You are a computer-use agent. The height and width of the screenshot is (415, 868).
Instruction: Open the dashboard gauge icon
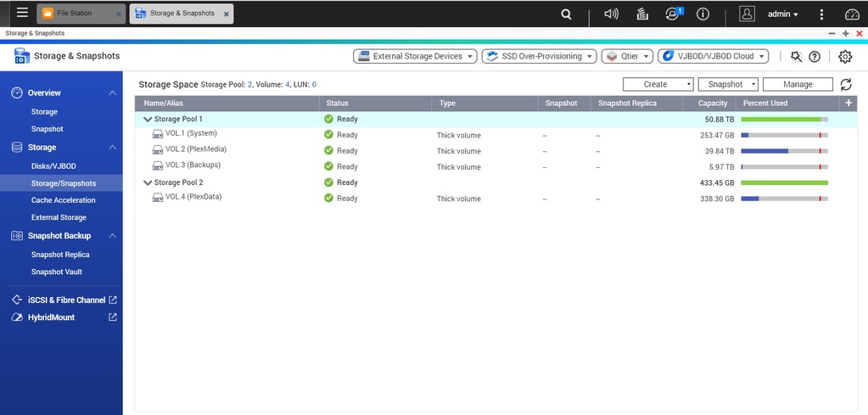click(852, 14)
